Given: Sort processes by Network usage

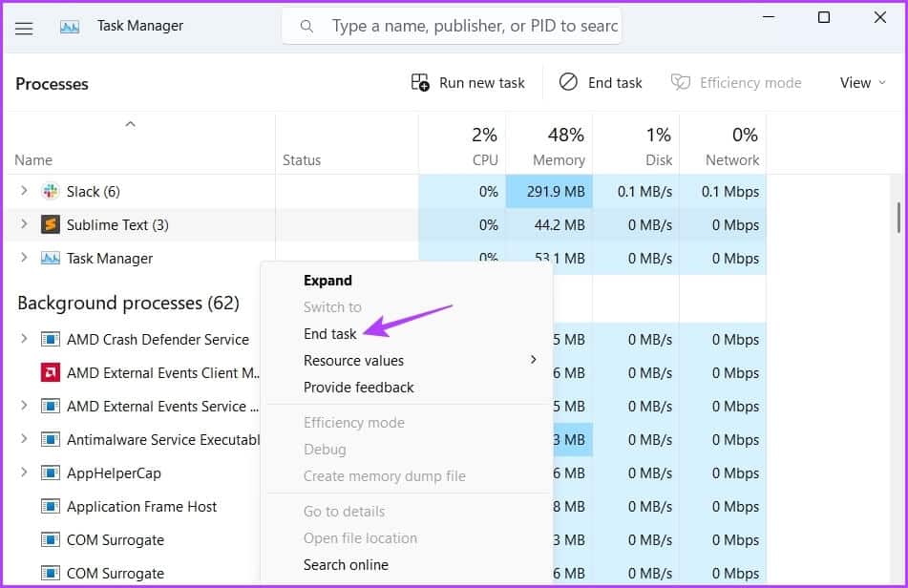Looking at the screenshot, I should point(723,146).
